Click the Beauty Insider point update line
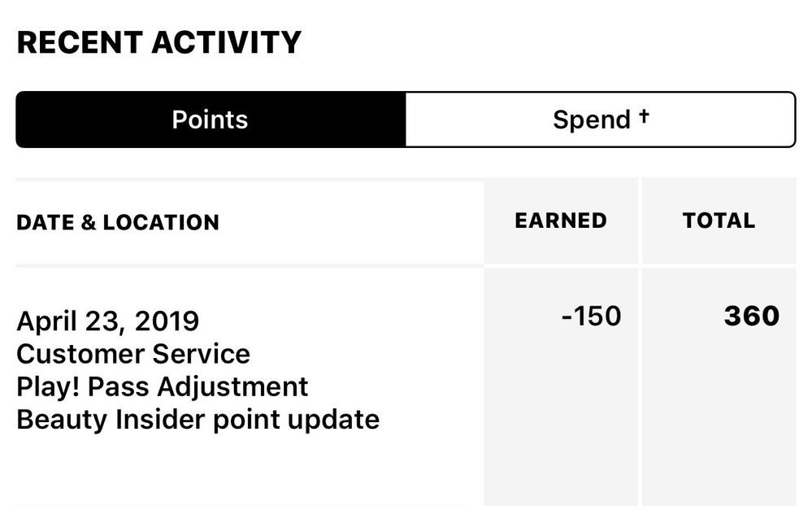This screenshot has width=812, height=506. click(198, 419)
